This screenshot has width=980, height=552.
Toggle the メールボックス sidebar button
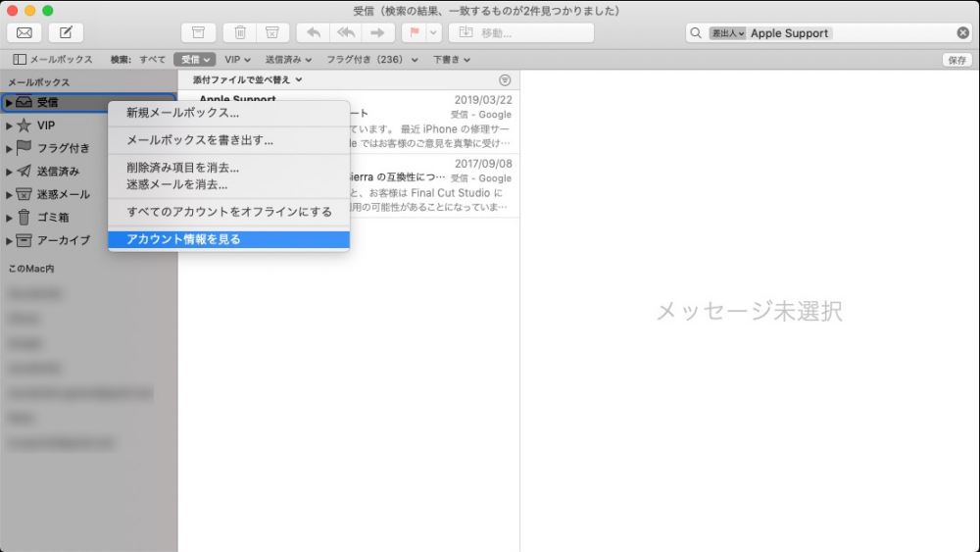[53, 60]
